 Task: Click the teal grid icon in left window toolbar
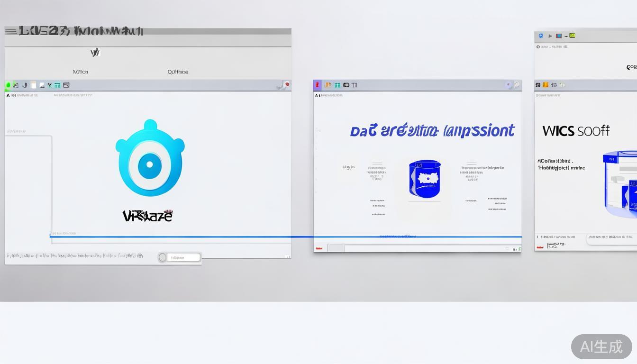tap(57, 85)
